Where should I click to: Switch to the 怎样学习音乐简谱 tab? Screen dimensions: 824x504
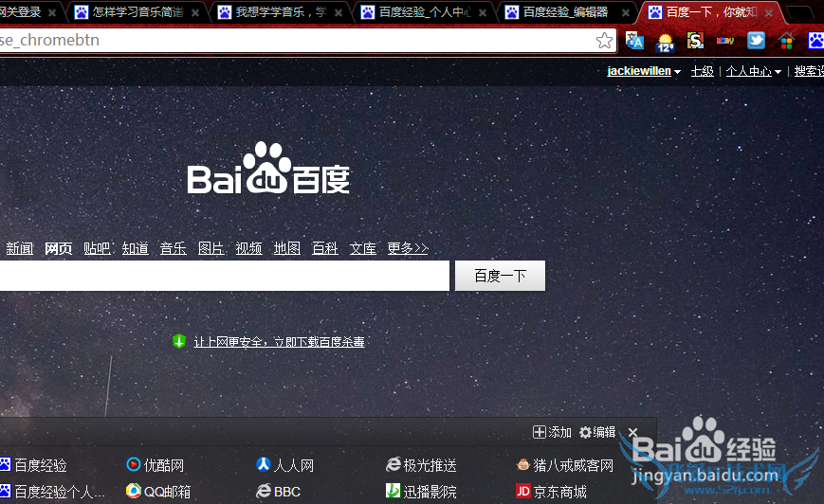click(x=137, y=12)
